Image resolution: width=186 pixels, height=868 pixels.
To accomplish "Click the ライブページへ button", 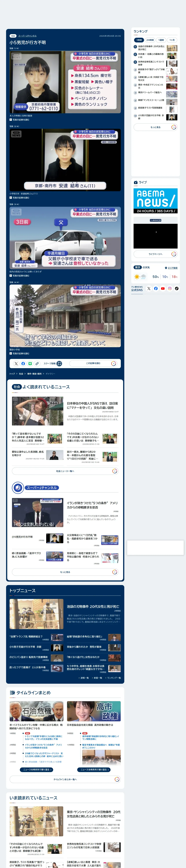I will (156, 254).
